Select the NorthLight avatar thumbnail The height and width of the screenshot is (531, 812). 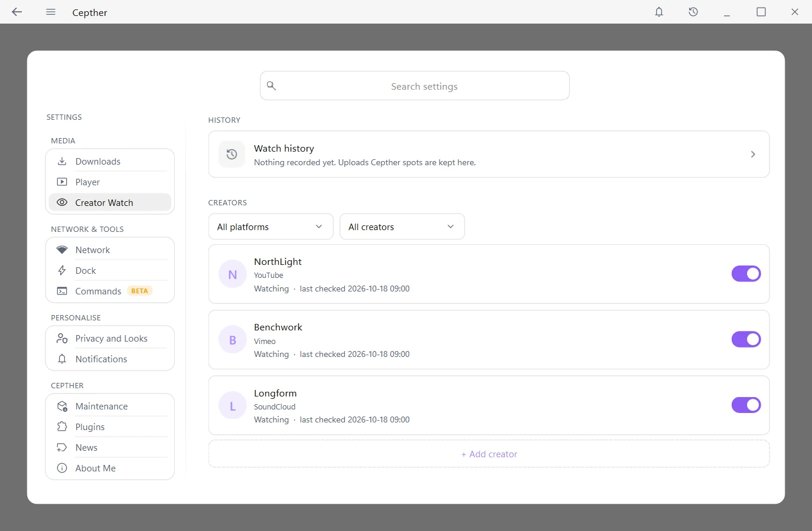[x=233, y=274]
